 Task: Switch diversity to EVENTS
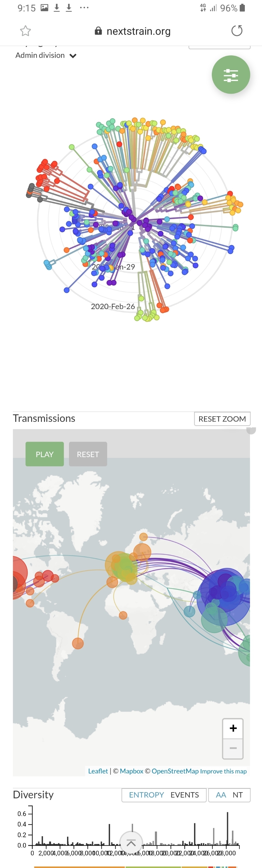[x=185, y=795]
